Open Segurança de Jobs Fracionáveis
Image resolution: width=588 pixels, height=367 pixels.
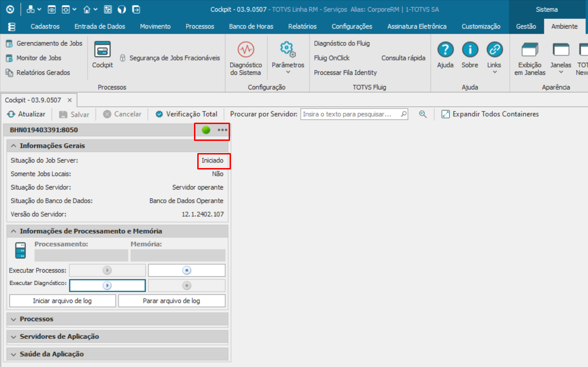(x=170, y=58)
